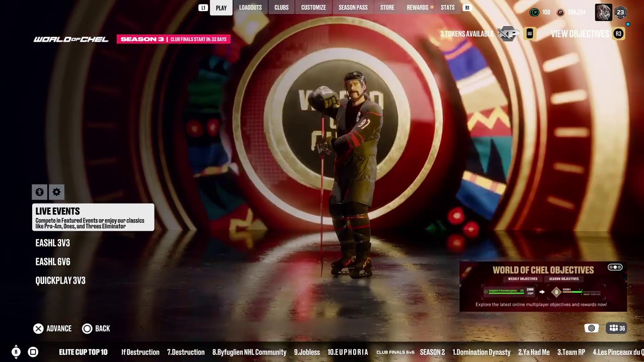Image resolution: width=644 pixels, height=362 pixels.
Task: Open the accessibility icon above Live Events
Action: [x=40, y=192]
